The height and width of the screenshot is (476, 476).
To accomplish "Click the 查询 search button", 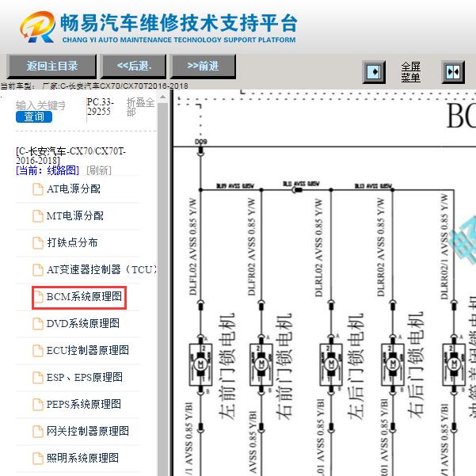I will [34, 116].
